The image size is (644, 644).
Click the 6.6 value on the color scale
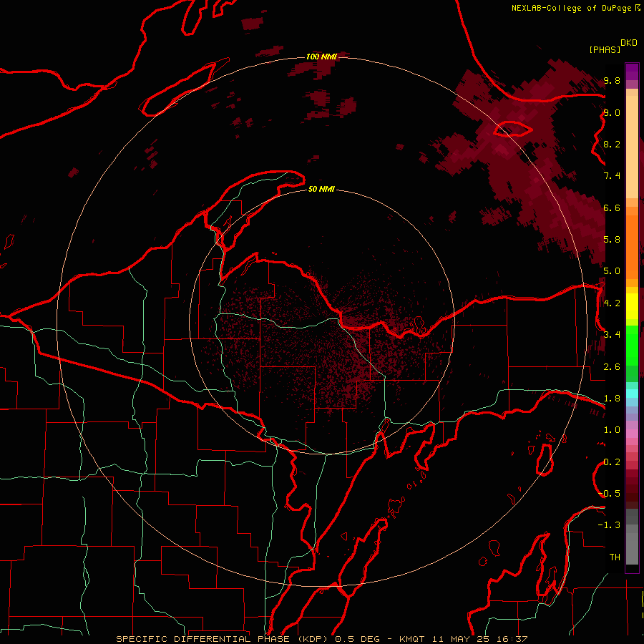tap(612, 208)
